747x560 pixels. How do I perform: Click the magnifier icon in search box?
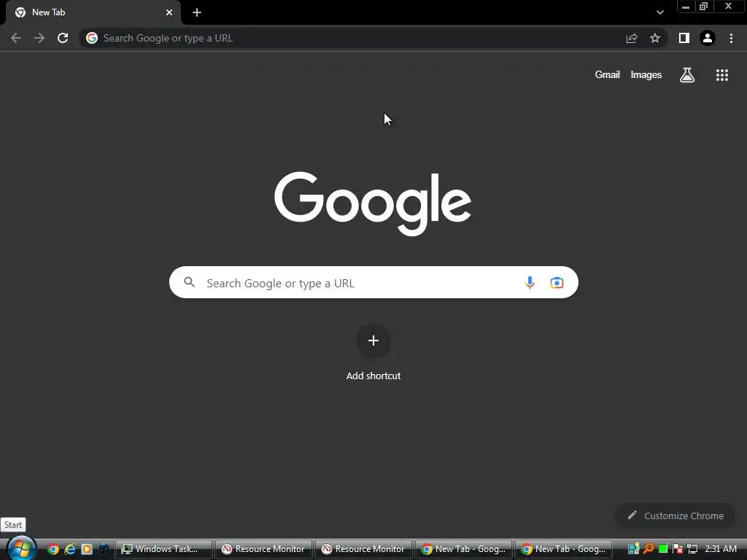pyautogui.click(x=190, y=282)
